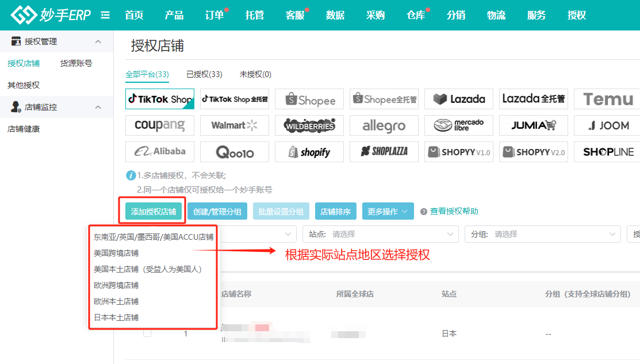
Task: Select the Temu platform tile
Action: point(607,99)
